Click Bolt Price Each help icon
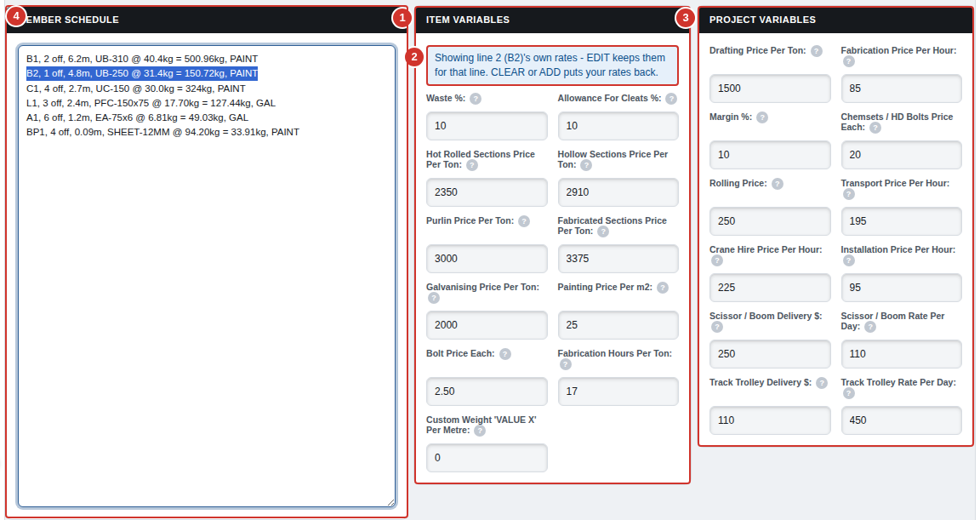 click(x=505, y=354)
